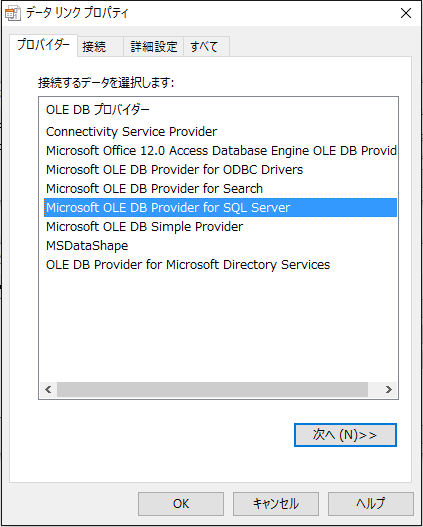Viewport: 423px width, 527px height.
Task: Select MSDataShape provider entry
Action: [220, 246]
